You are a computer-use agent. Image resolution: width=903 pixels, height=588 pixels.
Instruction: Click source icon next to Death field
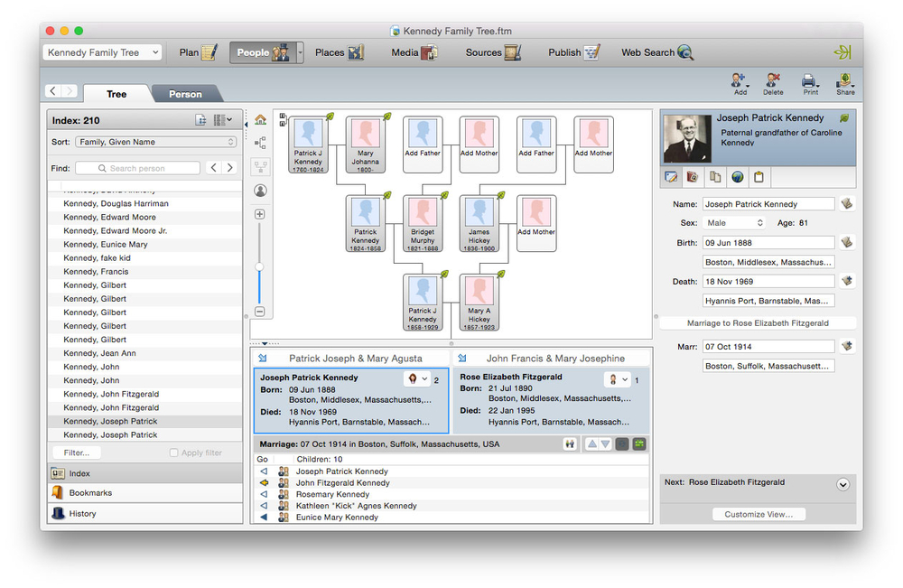coord(847,281)
